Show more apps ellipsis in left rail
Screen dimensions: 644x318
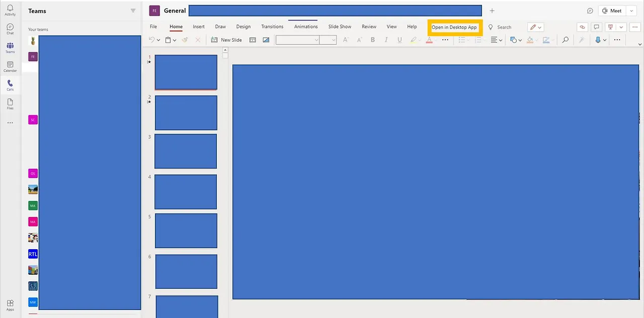10,123
